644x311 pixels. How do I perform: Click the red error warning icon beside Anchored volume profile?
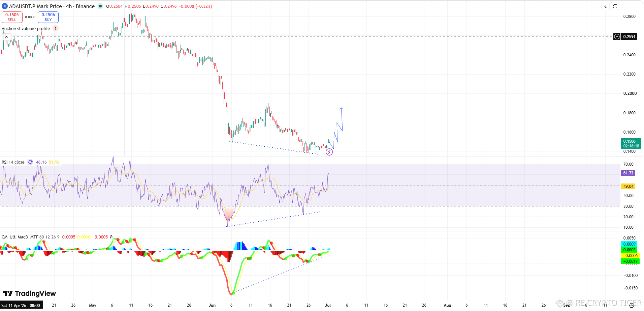(x=56, y=29)
